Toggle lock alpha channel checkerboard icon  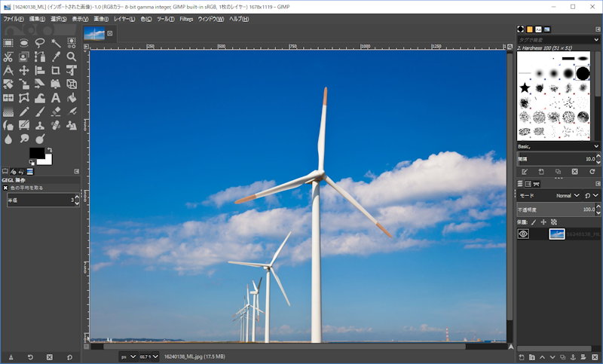pos(553,222)
